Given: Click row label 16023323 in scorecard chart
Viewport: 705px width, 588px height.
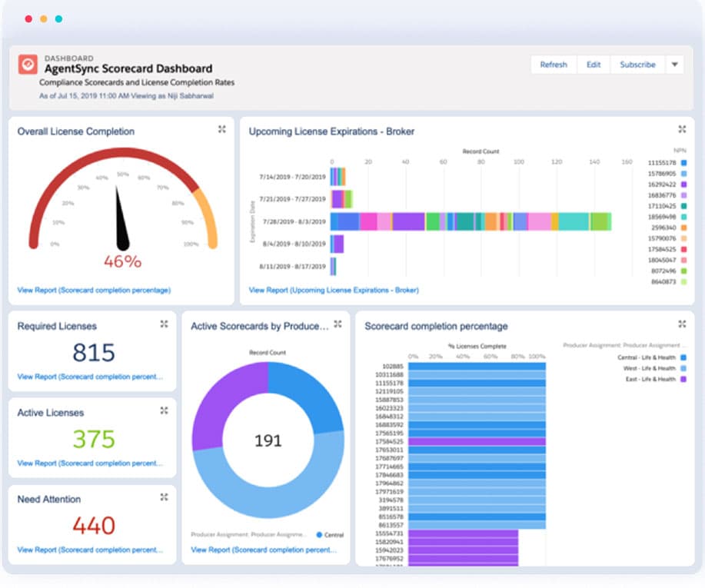Looking at the screenshot, I should pos(389,408).
